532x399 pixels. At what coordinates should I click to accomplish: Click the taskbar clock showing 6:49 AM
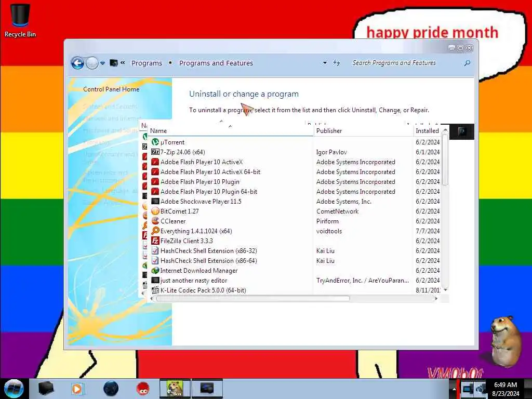[506, 389]
